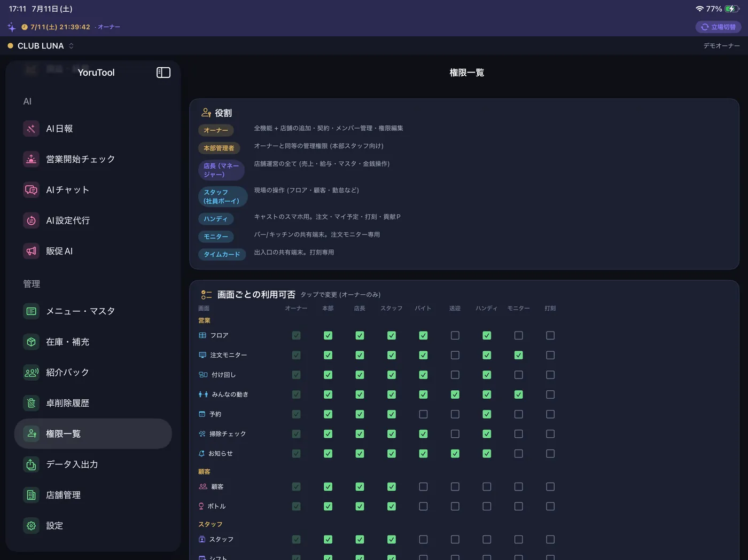Enable フロア access for 送迎
Viewport: 748px width, 560px height.
tap(455, 335)
